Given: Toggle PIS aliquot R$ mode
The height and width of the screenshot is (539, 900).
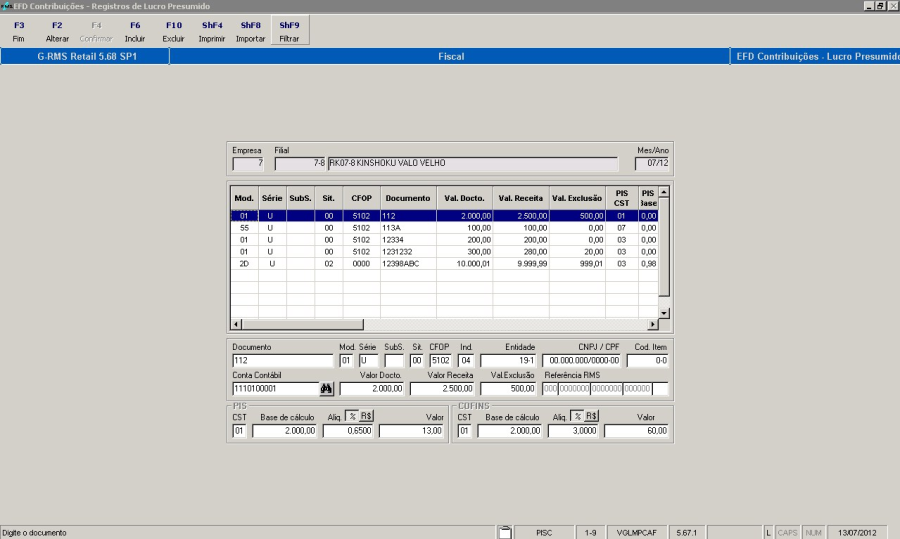Looking at the screenshot, I should pos(366,416).
